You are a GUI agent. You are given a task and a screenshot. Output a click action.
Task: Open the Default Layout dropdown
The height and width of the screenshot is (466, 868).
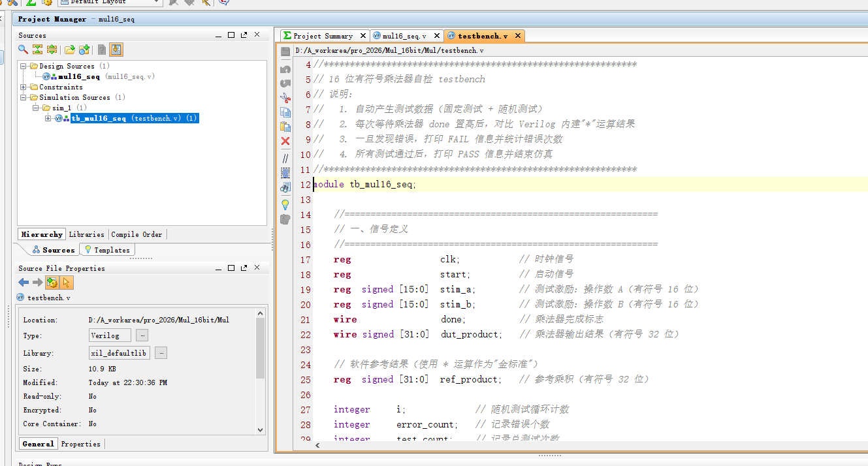(x=111, y=3)
